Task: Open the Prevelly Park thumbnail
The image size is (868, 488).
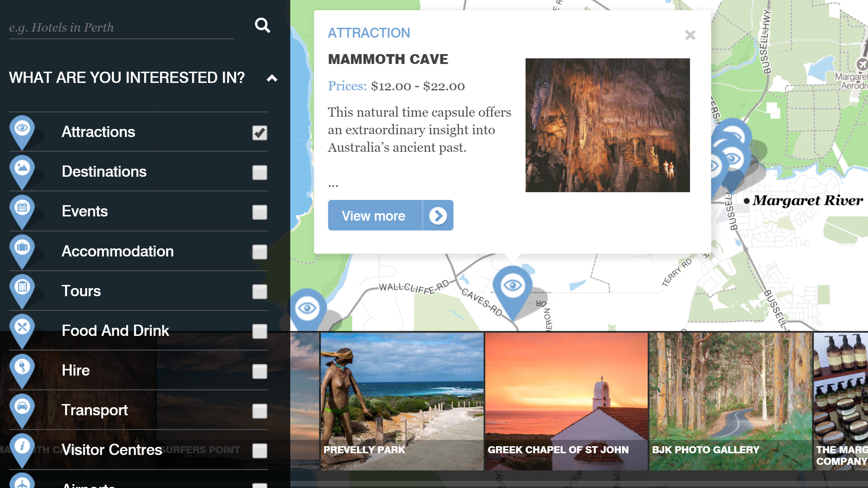Action: pyautogui.click(x=402, y=401)
